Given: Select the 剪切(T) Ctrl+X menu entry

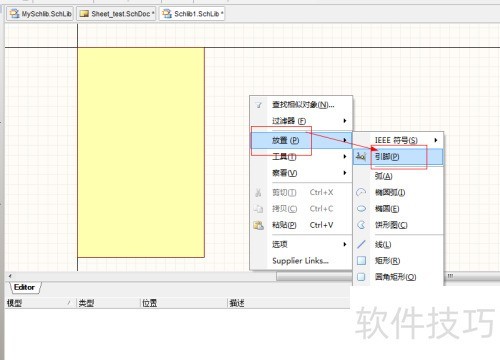Looking at the screenshot, I should (301, 192).
